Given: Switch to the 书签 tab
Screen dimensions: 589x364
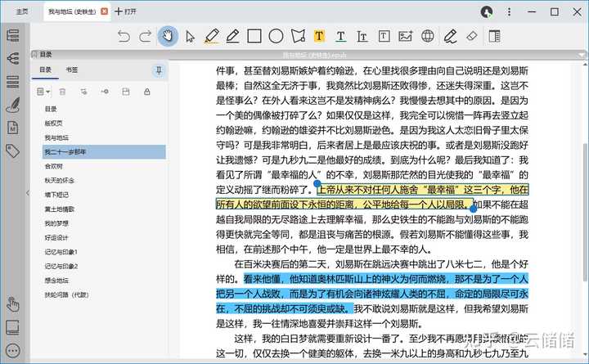Looking at the screenshot, I should tap(72, 70).
